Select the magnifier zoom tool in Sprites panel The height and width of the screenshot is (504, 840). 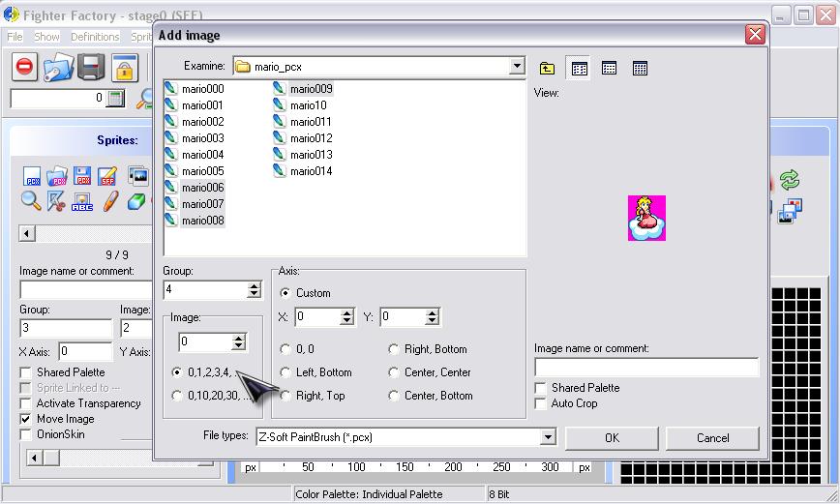point(31,201)
